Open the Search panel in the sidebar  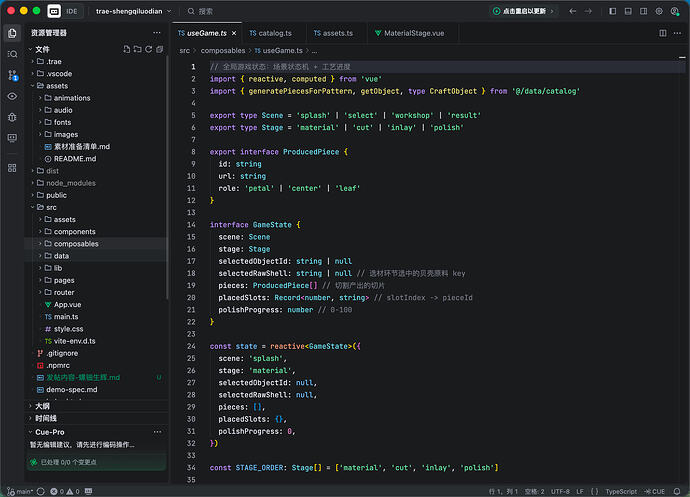[12, 54]
